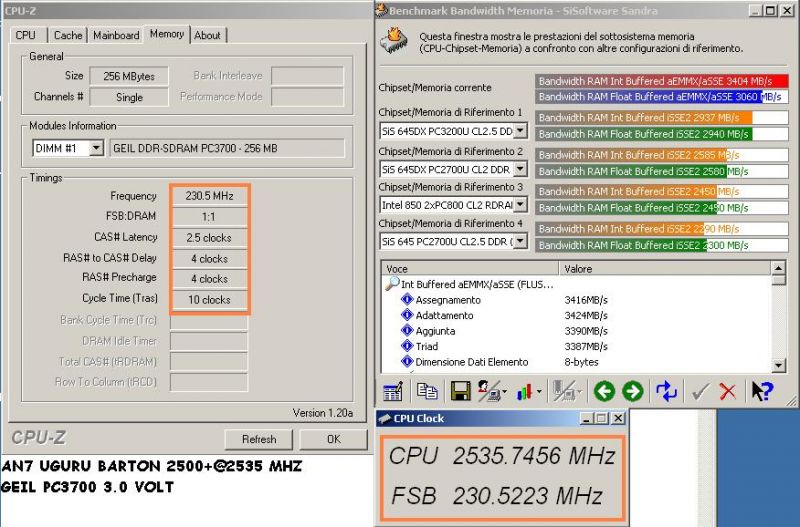The image size is (800, 527).
Task: Cancel with the red X icon
Action: point(728,392)
